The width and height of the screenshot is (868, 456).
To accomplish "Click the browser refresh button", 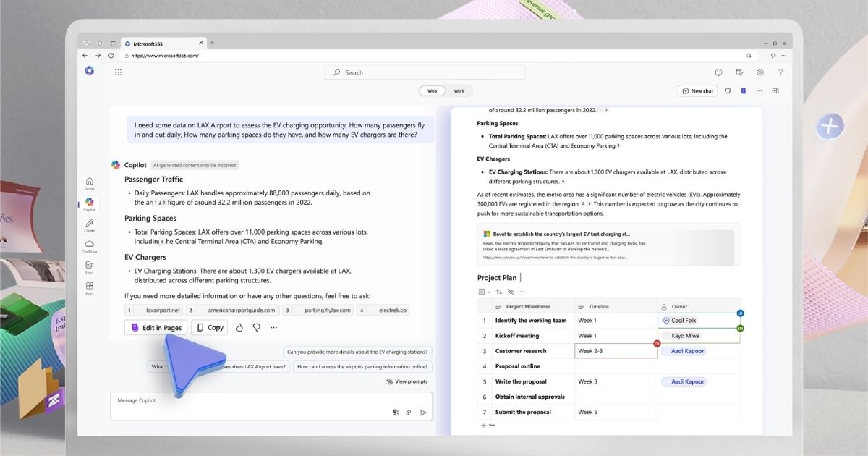I will [111, 56].
